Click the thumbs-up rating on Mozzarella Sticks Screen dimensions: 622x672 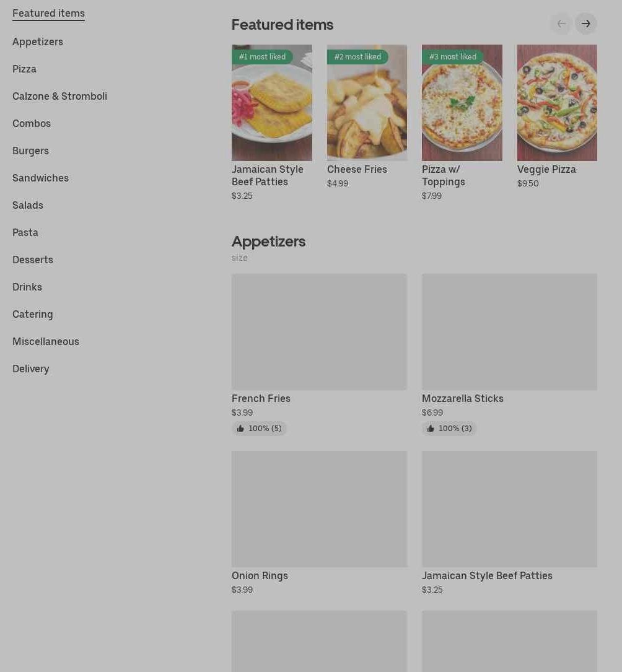[x=449, y=428]
